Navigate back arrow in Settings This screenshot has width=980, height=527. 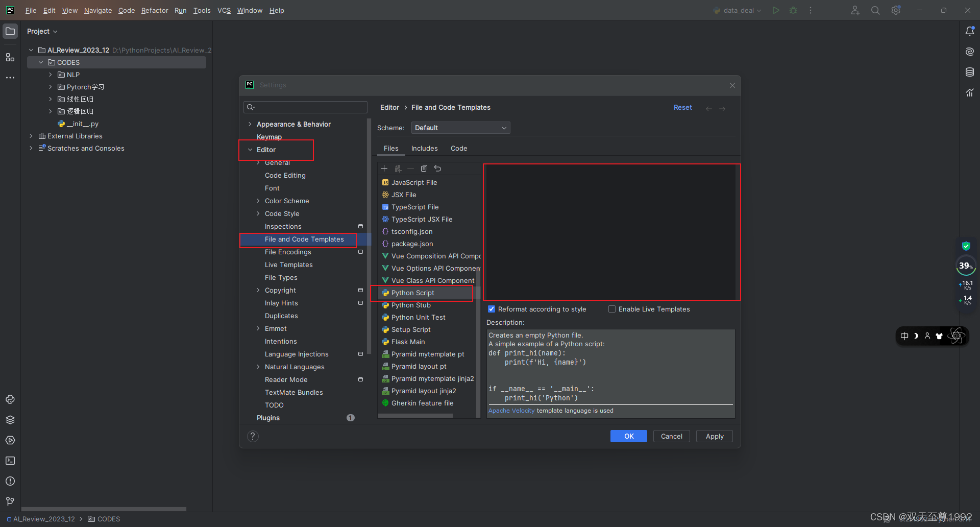(708, 108)
